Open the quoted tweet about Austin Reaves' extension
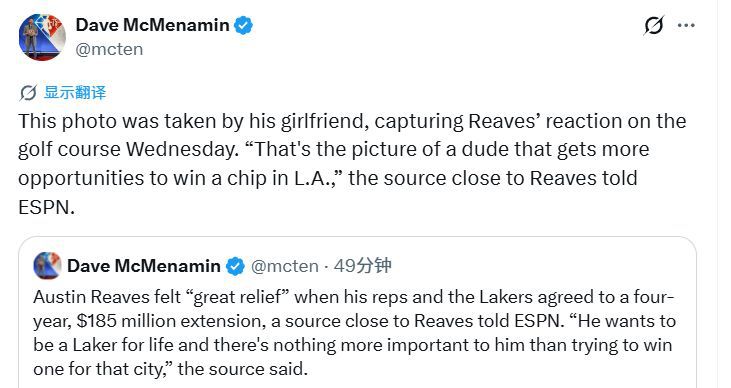Screen dimensions: 731x388 tap(358, 312)
